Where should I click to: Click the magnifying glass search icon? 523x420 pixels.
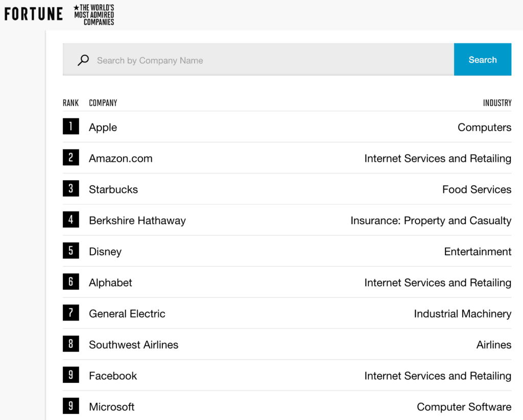pyautogui.click(x=83, y=60)
